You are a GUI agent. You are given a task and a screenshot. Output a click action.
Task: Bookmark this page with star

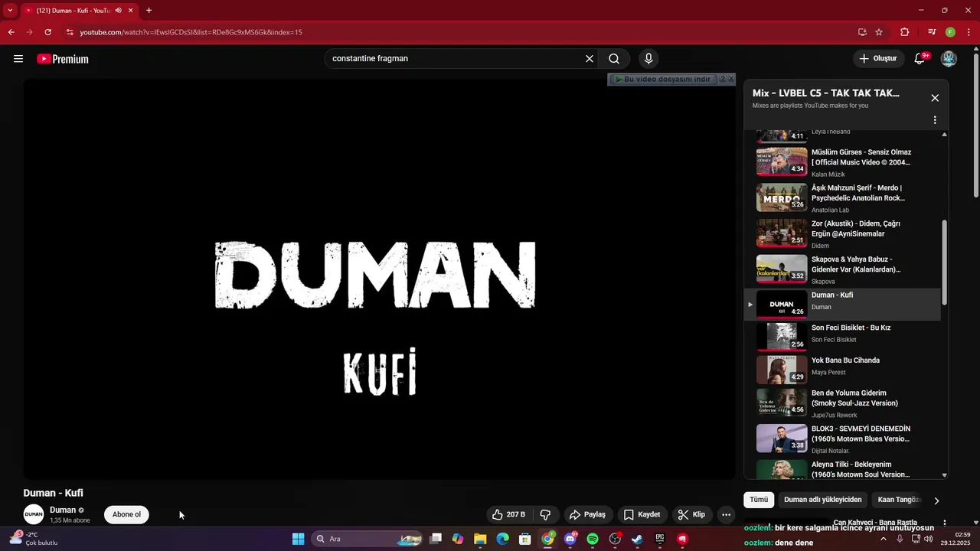click(x=879, y=32)
